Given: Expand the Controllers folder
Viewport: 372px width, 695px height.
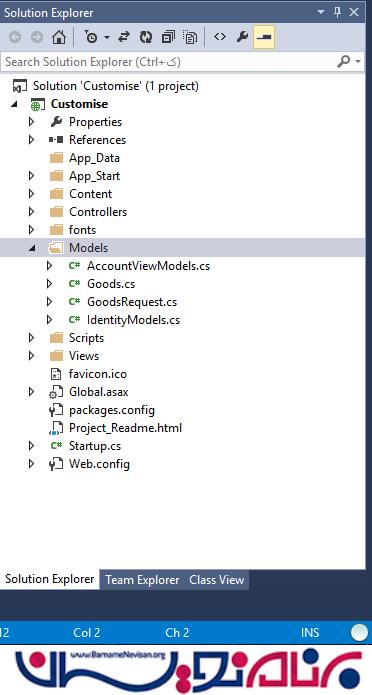Looking at the screenshot, I should pos(31,212).
